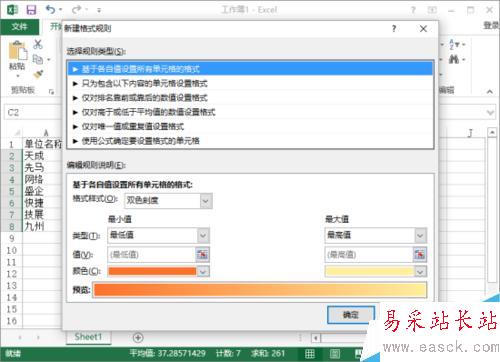500x362 pixels.
Task: Select cell 网络 in column A
Action: click(42, 179)
